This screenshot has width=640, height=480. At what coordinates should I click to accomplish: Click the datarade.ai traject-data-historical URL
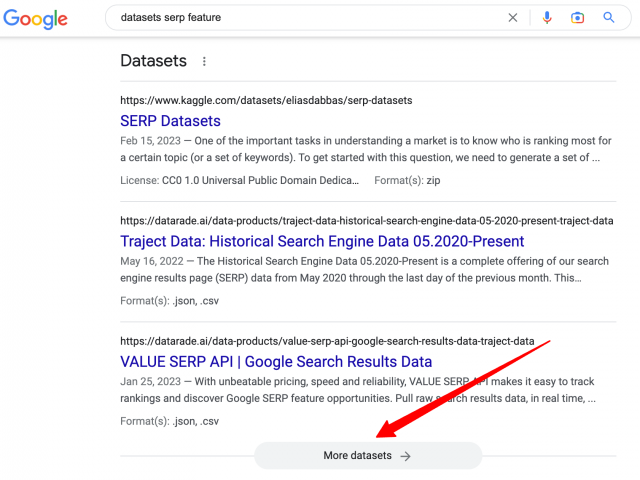367,221
